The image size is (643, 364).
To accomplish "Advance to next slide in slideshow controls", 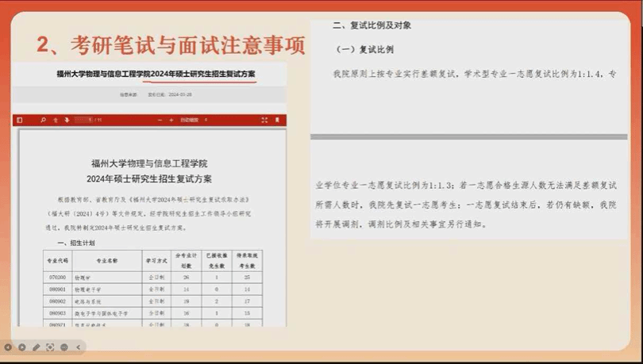I will [22, 347].
